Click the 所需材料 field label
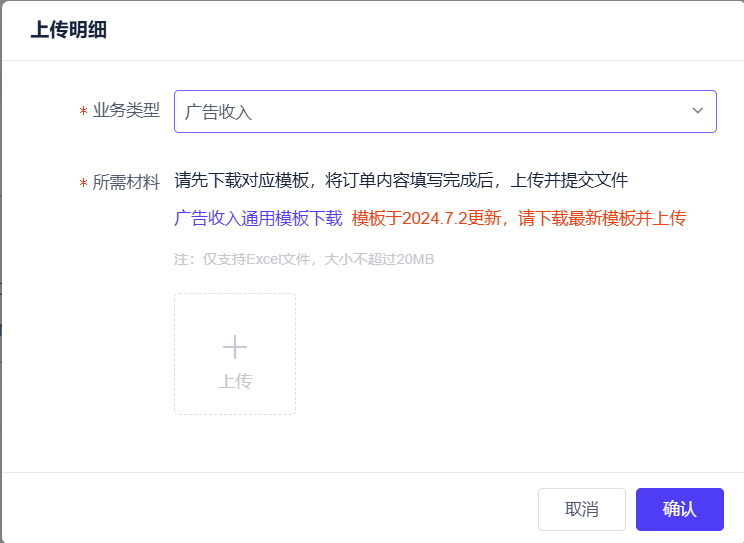The width and height of the screenshot is (744, 543). tap(126, 182)
